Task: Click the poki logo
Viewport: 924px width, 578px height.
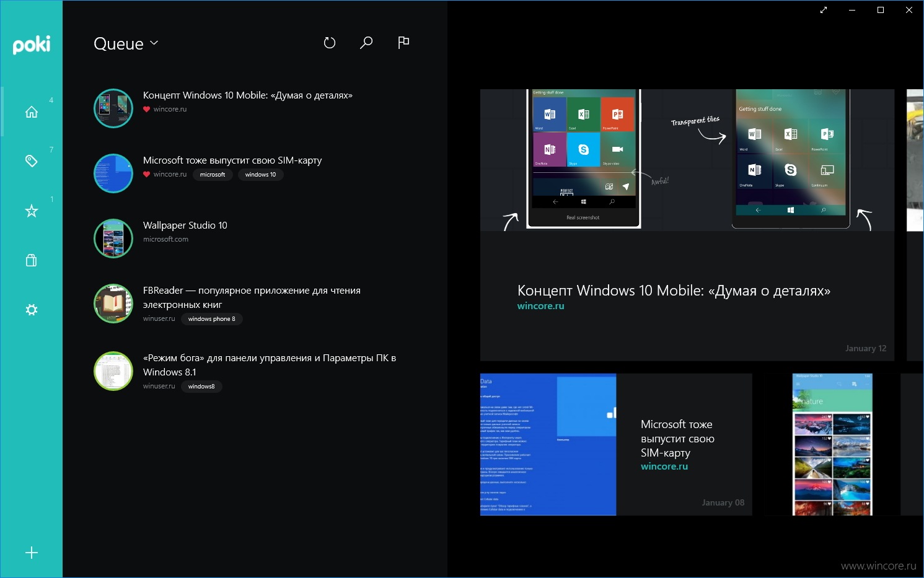Action: coord(31,45)
